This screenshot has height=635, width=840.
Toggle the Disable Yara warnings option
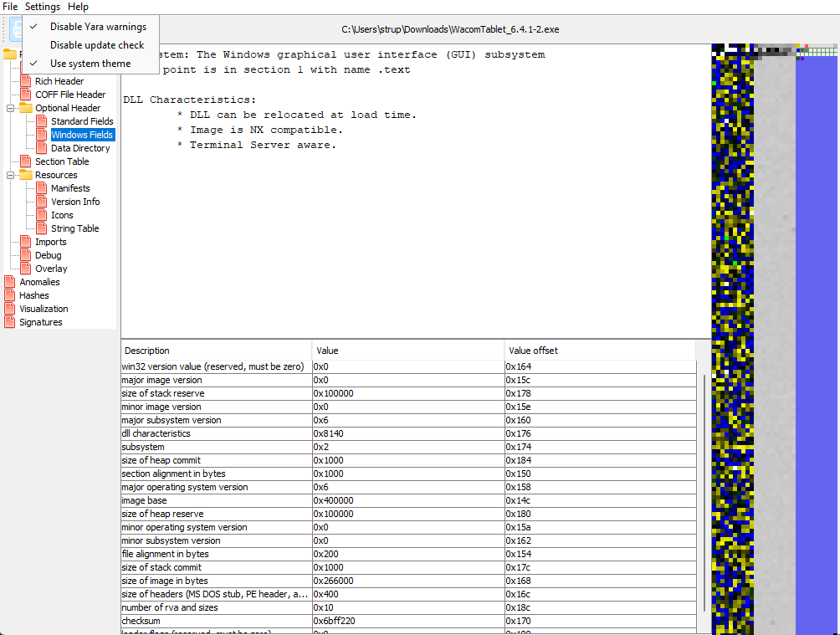coord(97,27)
